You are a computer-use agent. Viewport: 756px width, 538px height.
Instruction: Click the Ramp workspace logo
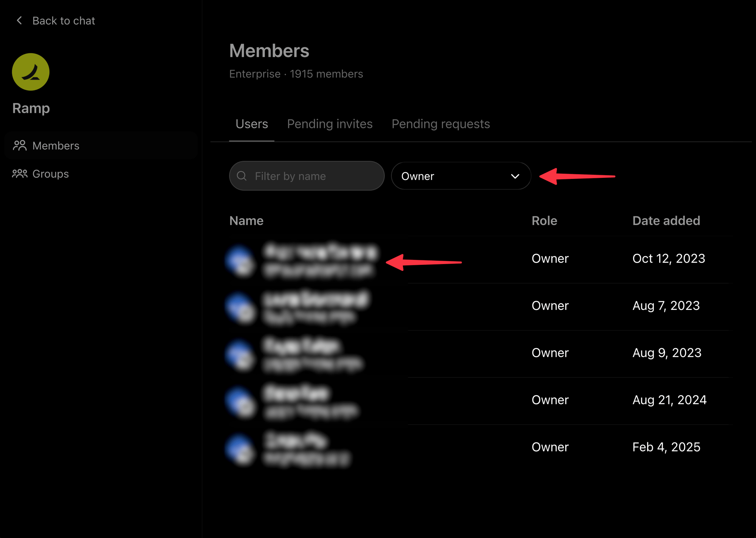pos(31,72)
